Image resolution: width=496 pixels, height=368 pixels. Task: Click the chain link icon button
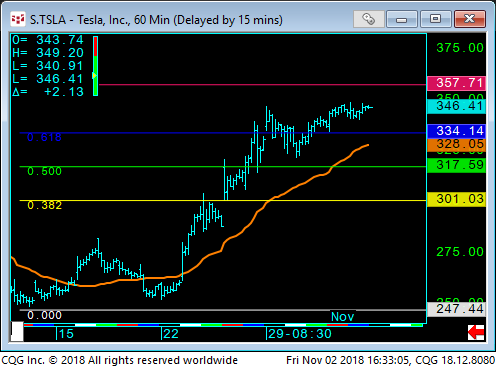[x=369, y=19]
